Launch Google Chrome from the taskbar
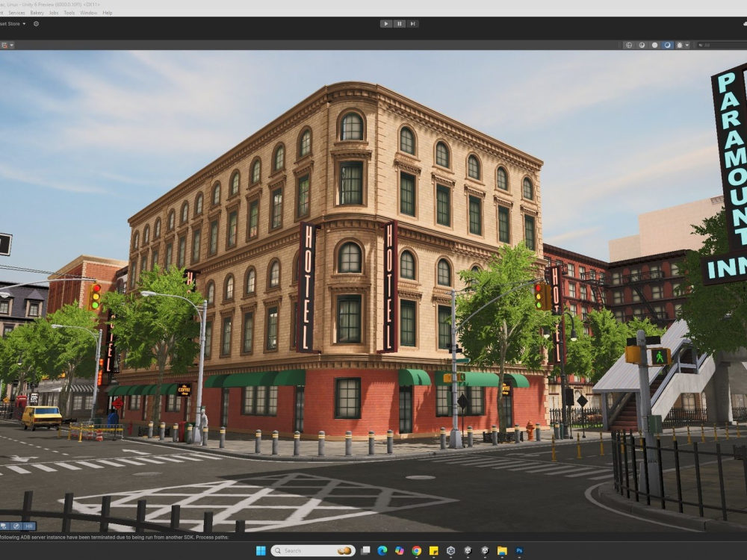Screen dimensions: 747x560 [x=416, y=551]
